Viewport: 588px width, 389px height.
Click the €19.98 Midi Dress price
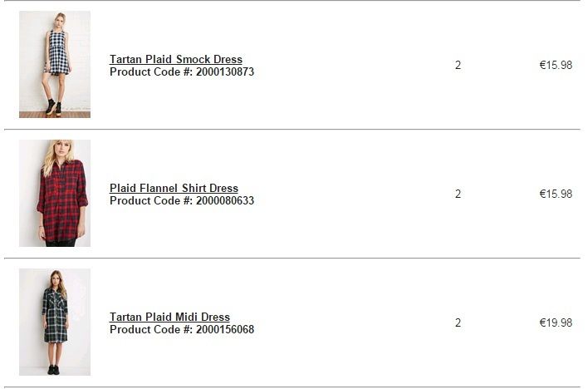556,323
